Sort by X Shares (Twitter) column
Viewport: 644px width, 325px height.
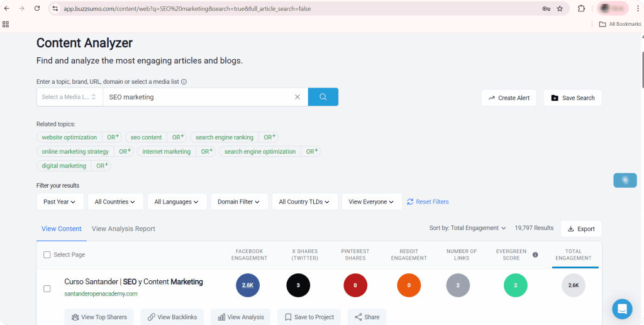coord(305,254)
